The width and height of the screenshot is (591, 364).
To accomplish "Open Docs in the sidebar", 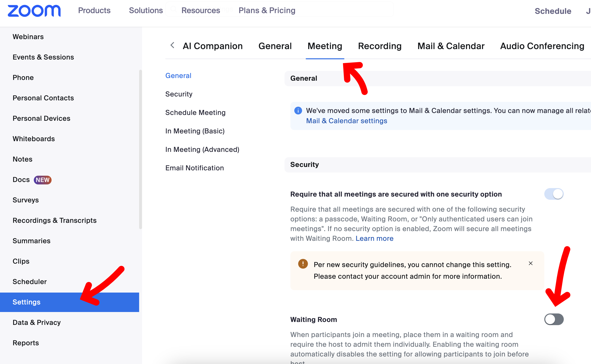I will tap(21, 180).
